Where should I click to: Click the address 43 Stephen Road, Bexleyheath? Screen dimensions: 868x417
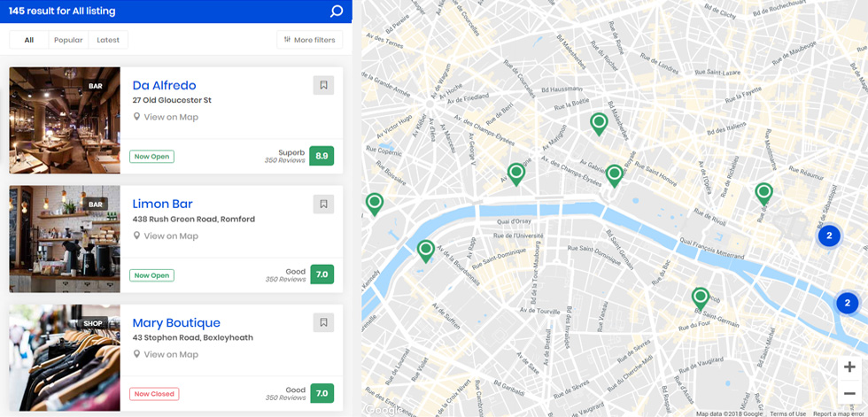193,337
